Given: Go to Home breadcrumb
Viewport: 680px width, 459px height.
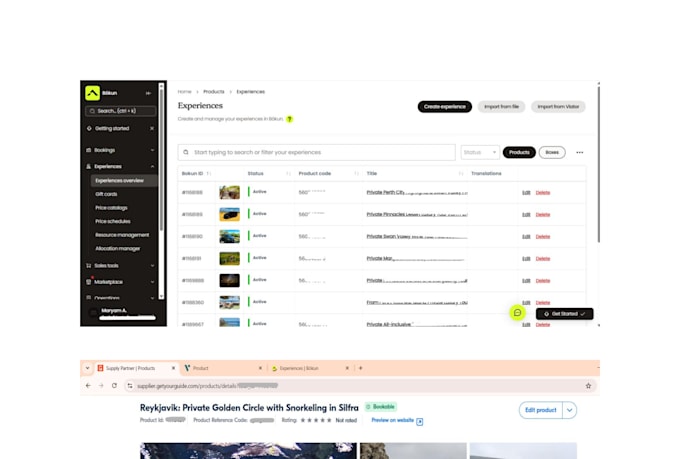Looking at the screenshot, I should click(x=184, y=92).
